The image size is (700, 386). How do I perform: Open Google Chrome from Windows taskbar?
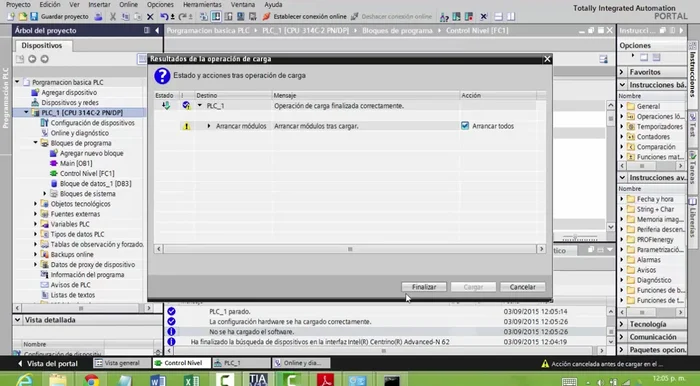(91, 380)
